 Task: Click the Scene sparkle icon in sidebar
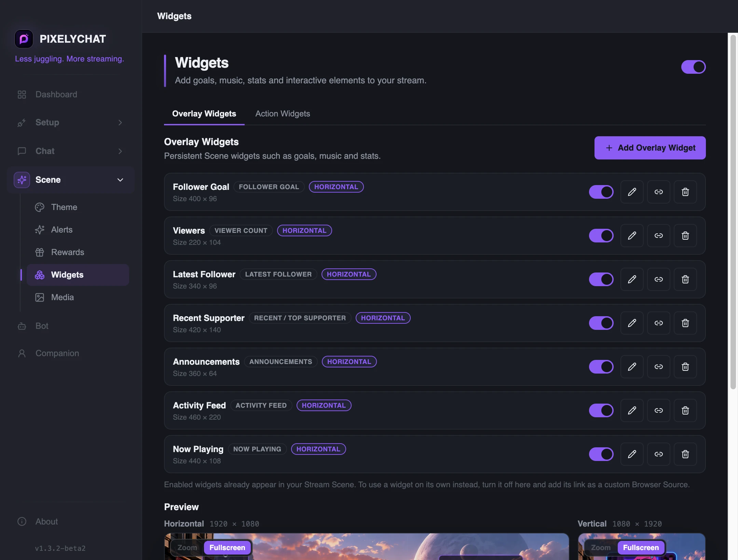pos(22,180)
